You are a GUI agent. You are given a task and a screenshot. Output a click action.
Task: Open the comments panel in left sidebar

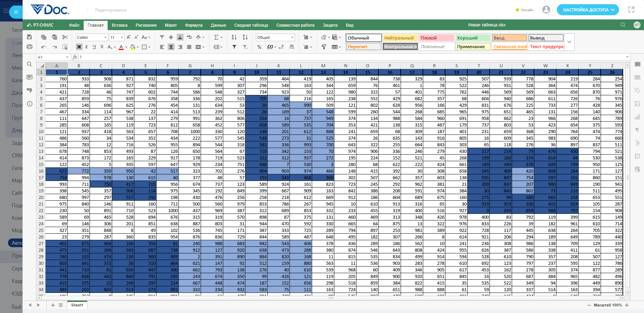30,77
